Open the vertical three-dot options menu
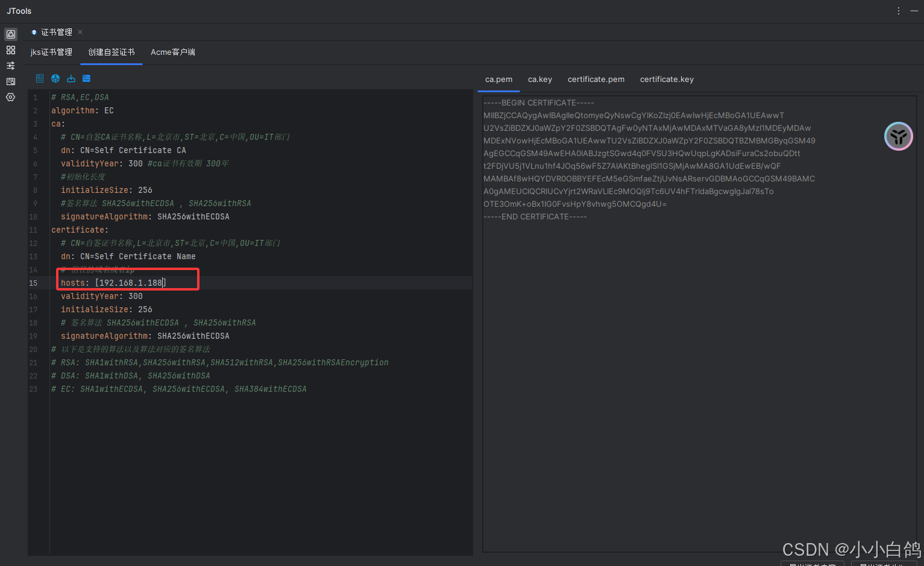The width and height of the screenshot is (924, 566). point(898,11)
